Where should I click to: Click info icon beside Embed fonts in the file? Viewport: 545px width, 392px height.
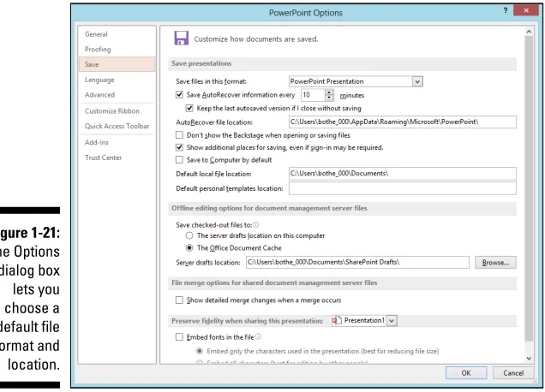coord(258,336)
